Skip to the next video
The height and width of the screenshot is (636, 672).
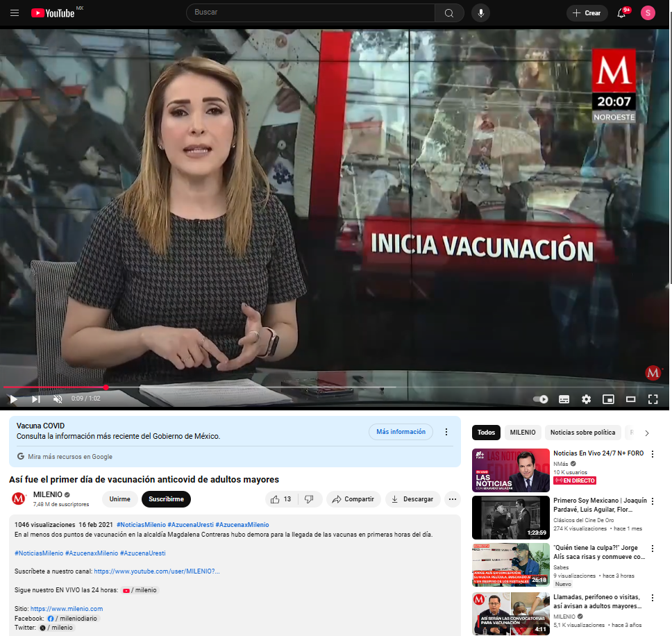[36, 399]
